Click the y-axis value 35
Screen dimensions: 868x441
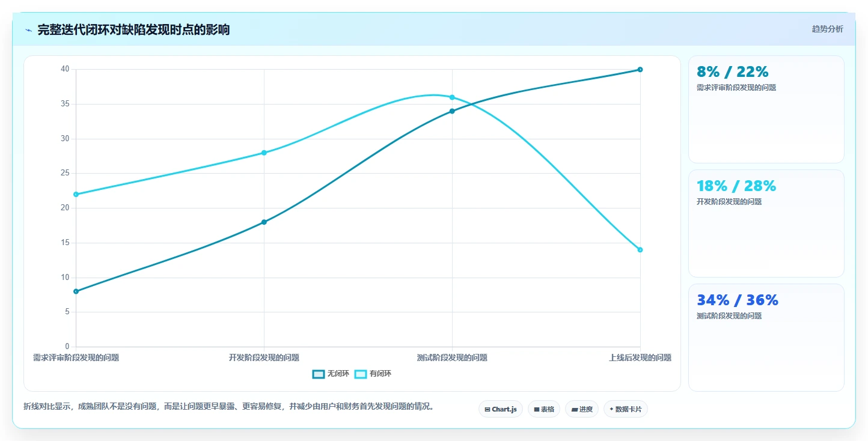pos(66,104)
